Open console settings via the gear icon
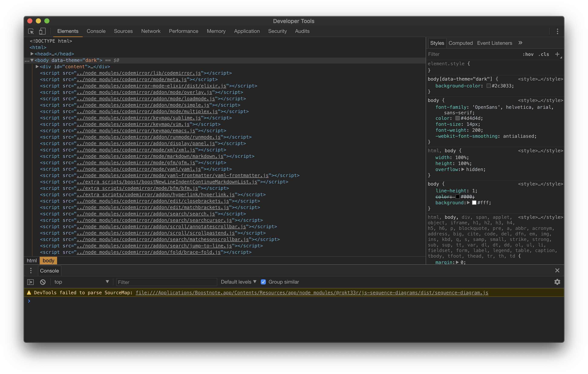The width and height of the screenshot is (588, 374). (x=557, y=282)
